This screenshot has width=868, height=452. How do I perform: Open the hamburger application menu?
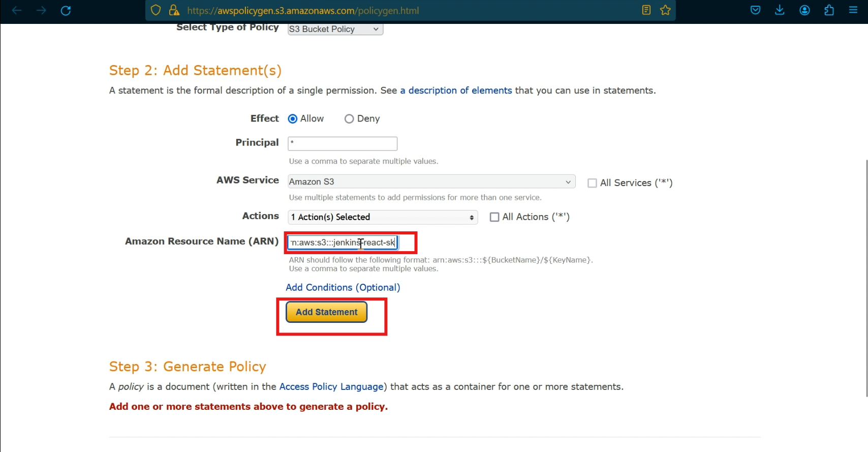tap(853, 10)
